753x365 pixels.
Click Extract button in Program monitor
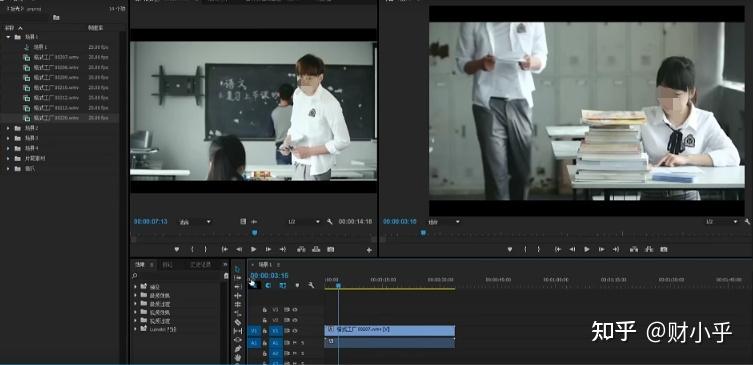pos(649,249)
